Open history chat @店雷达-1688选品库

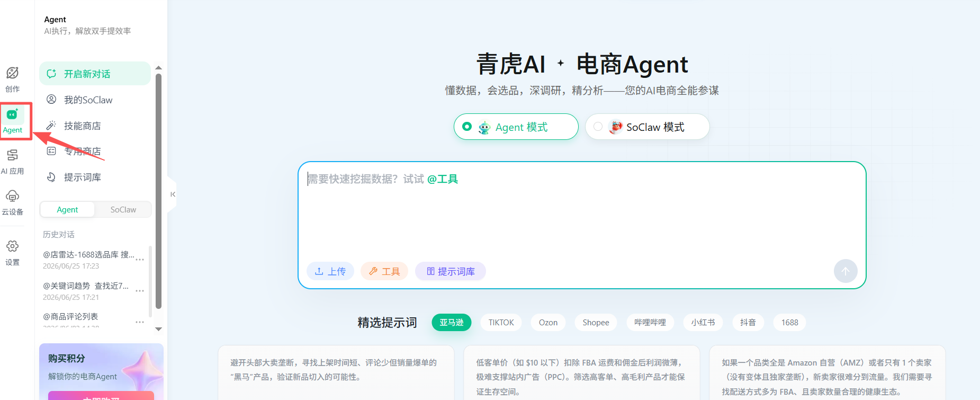pyautogui.click(x=88, y=260)
